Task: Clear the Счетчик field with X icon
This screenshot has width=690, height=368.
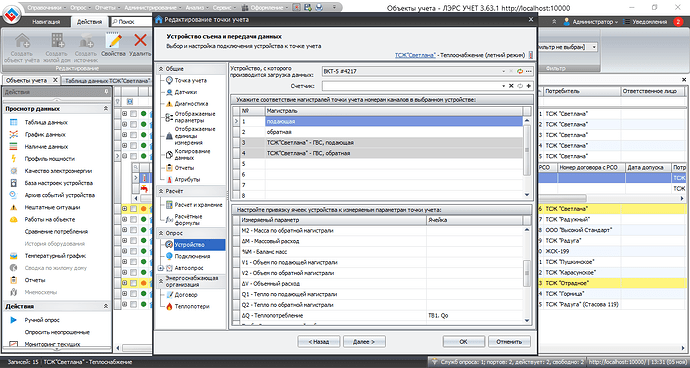Action: 511,86
